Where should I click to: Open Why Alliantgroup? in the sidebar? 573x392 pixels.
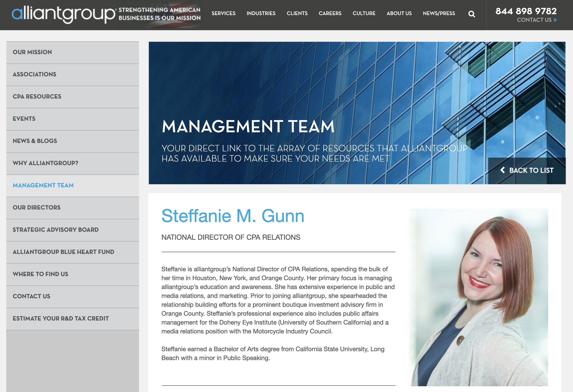[72, 163]
